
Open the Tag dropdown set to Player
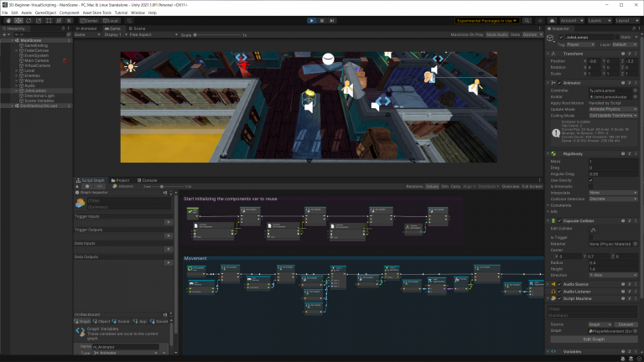(x=579, y=45)
